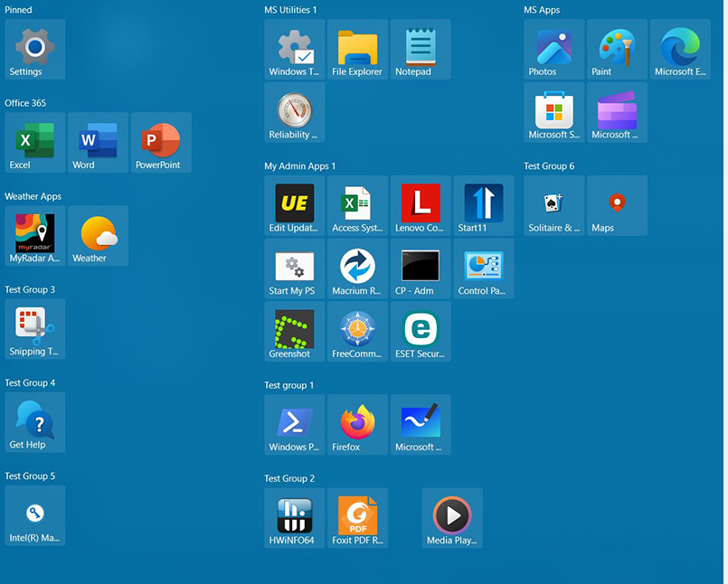Open the Get Help tile
This screenshot has width=728, height=584.
(x=35, y=422)
